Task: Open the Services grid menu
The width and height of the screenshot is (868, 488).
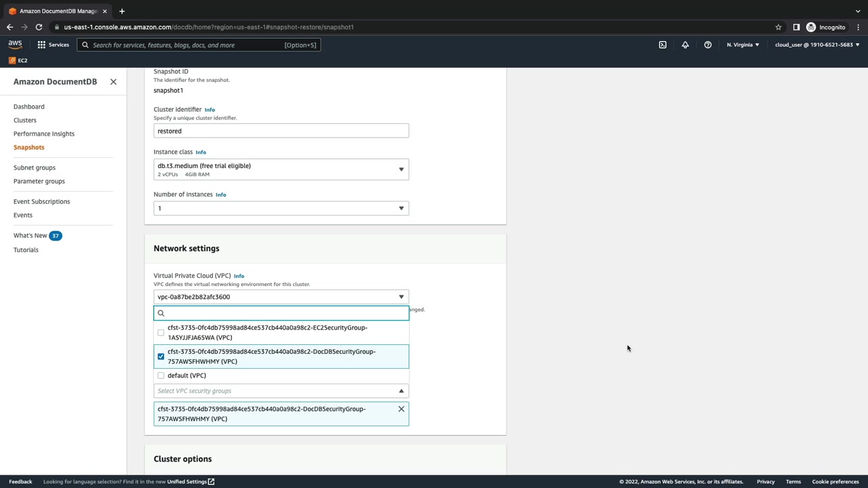Action: (53, 45)
